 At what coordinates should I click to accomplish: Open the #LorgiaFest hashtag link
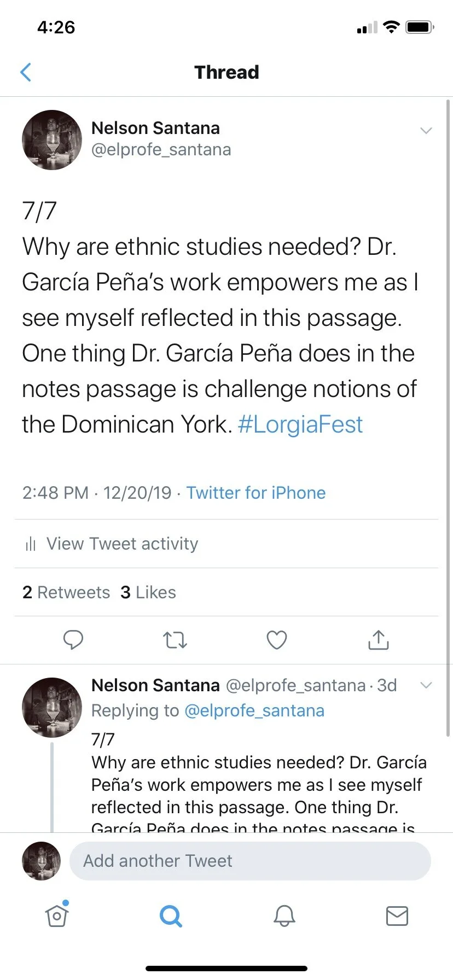pyautogui.click(x=300, y=424)
